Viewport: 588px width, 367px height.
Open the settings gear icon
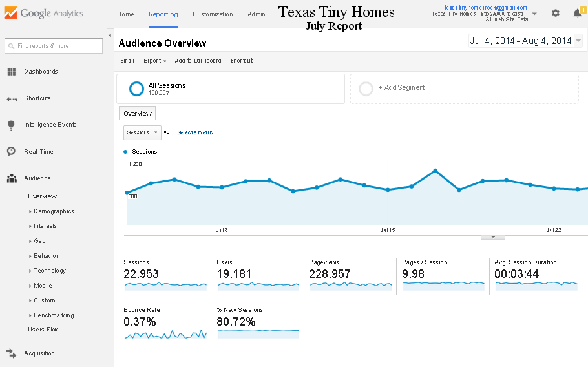[556, 13]
